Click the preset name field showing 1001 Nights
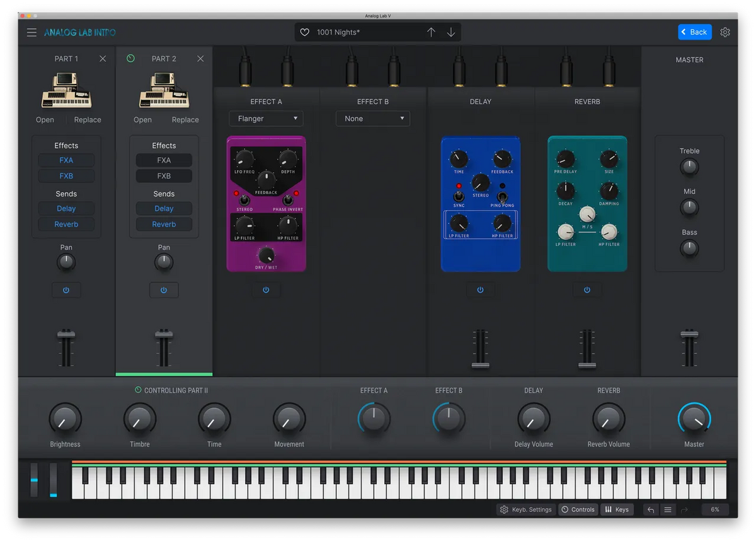756x542 pixels. point(359,32)
